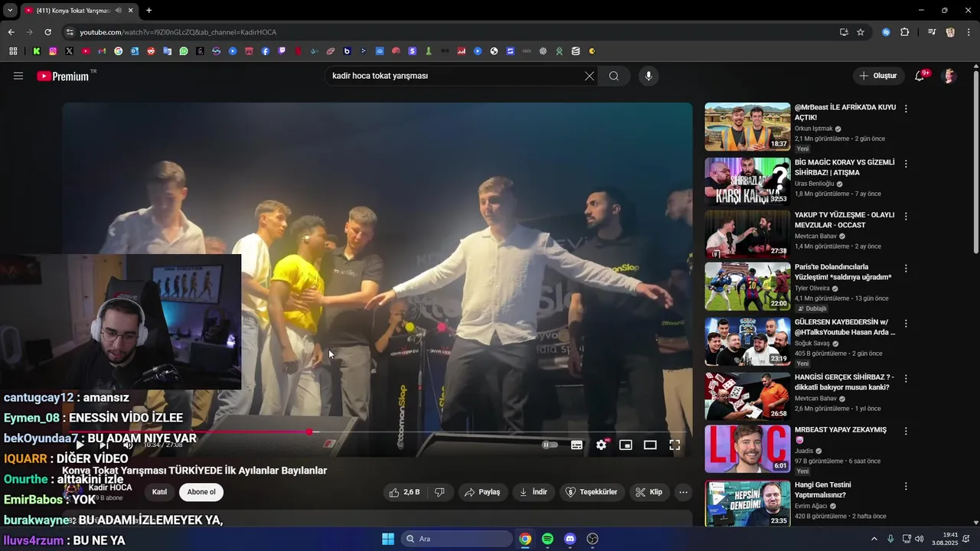Reload the page in Chrome
The image size is (980, 551).
47,32
